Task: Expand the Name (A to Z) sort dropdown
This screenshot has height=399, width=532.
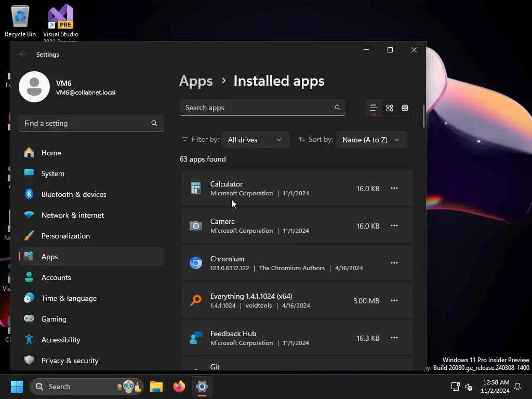Action: point(371,140)
